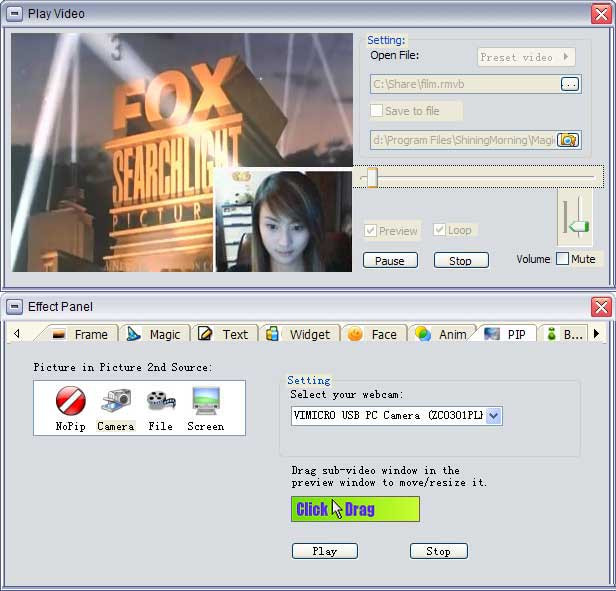Collapse the Play Video panel

[x=15, y=14]
